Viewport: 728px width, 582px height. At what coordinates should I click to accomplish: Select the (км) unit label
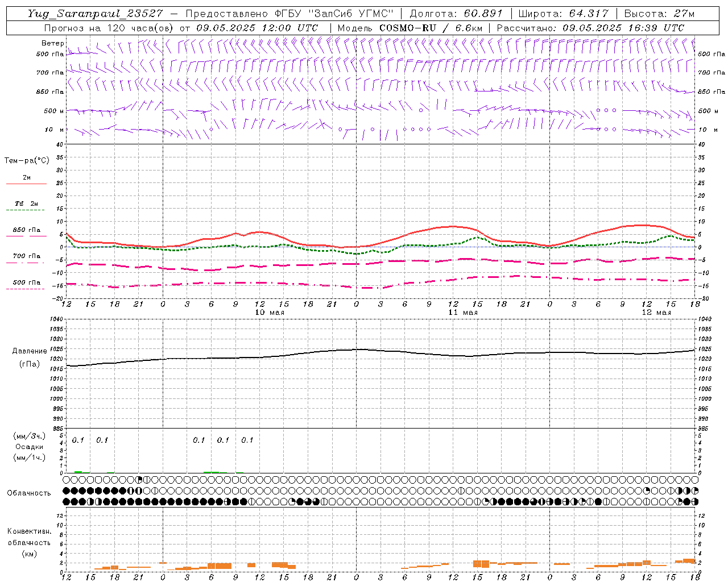tap(29, 554)
